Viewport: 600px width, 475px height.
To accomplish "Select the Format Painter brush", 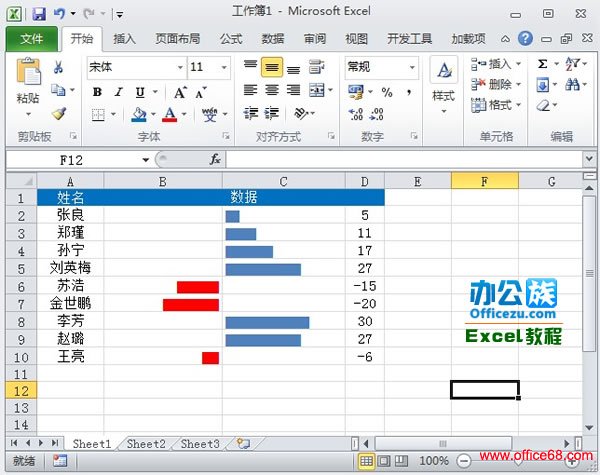I will click(x=59, y=113).
